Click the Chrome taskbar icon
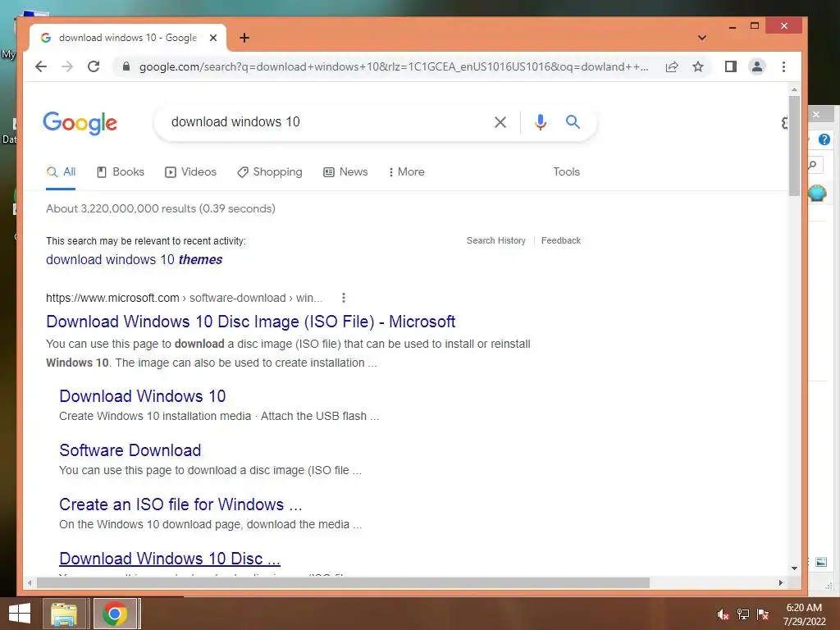Viewport: 840px width, 630px height. tap(115, 614)
